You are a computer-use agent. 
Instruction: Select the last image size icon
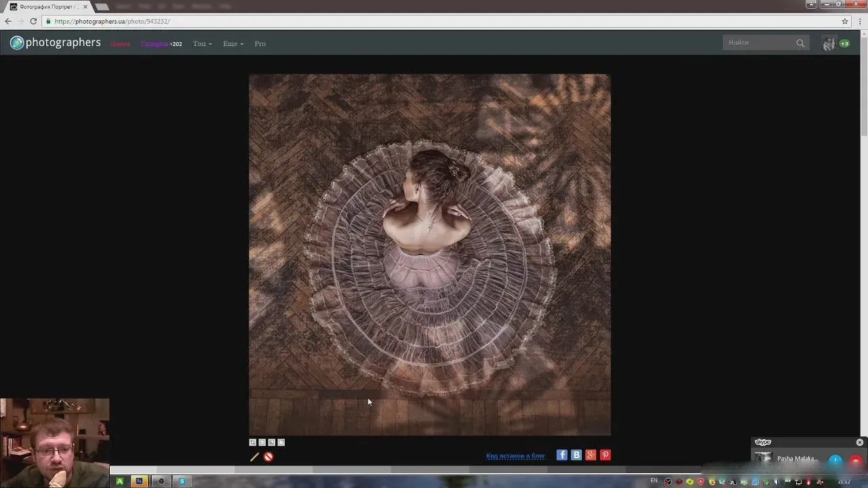click(281, 443)
